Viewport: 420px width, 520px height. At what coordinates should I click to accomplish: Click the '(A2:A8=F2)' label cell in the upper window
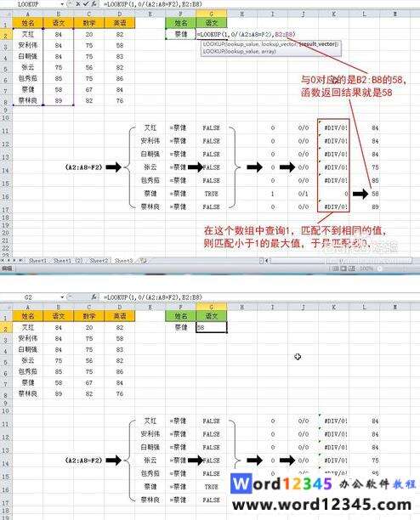click(83, 167)
